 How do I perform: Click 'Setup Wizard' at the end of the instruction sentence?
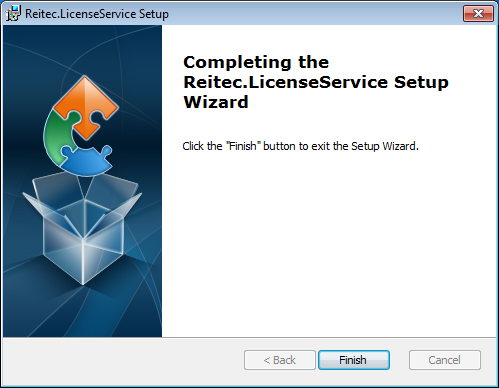tap(384, 146)
